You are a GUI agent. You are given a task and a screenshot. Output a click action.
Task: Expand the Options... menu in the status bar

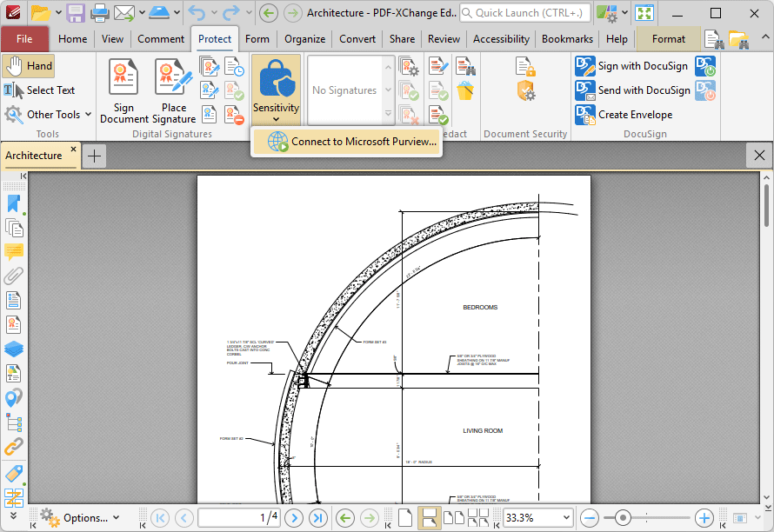[80, 518]
